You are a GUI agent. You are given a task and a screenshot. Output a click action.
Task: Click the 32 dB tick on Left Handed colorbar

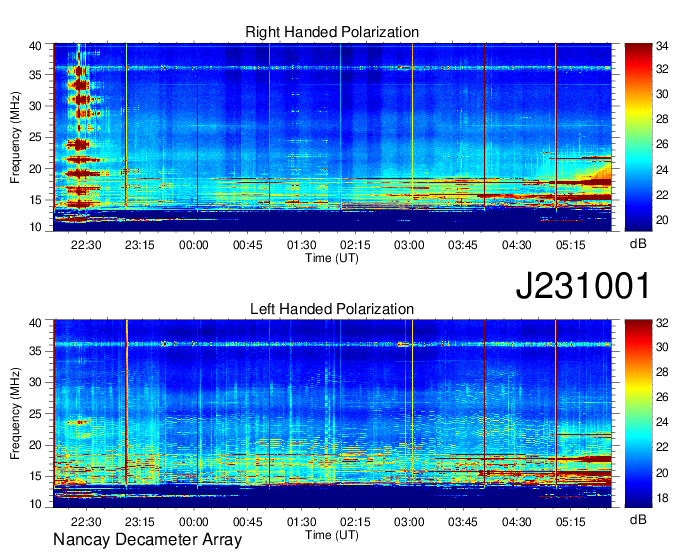point(662,322)
